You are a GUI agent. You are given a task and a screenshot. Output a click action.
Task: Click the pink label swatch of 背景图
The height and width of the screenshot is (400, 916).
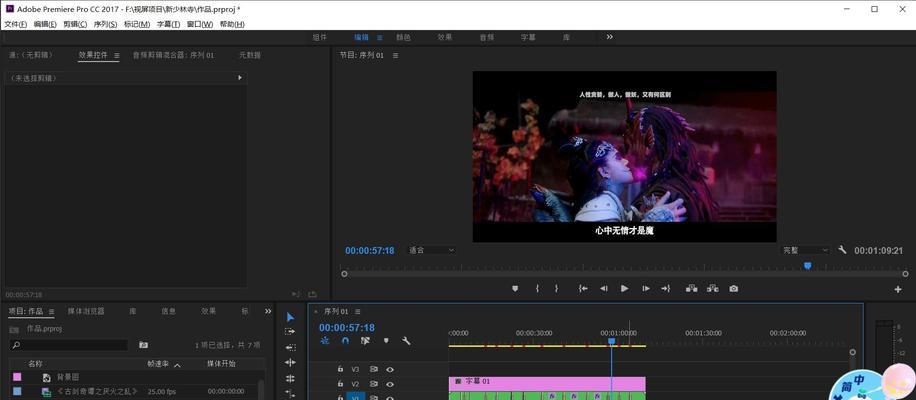point(17,377)
